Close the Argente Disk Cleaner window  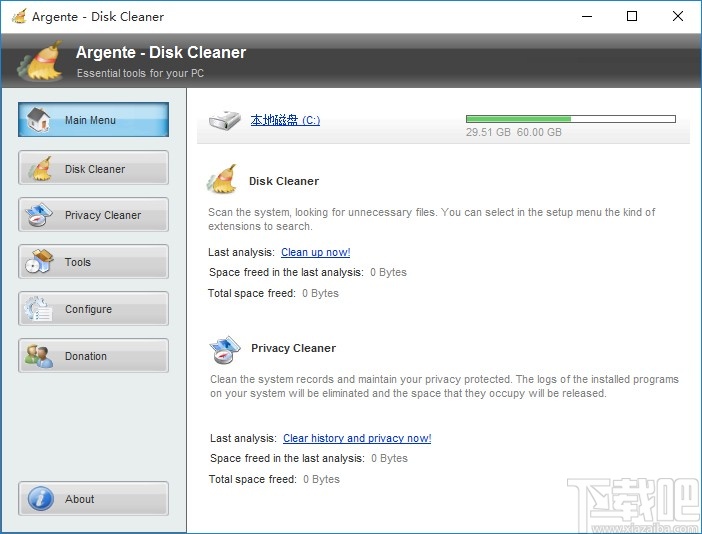click(678, 17)
